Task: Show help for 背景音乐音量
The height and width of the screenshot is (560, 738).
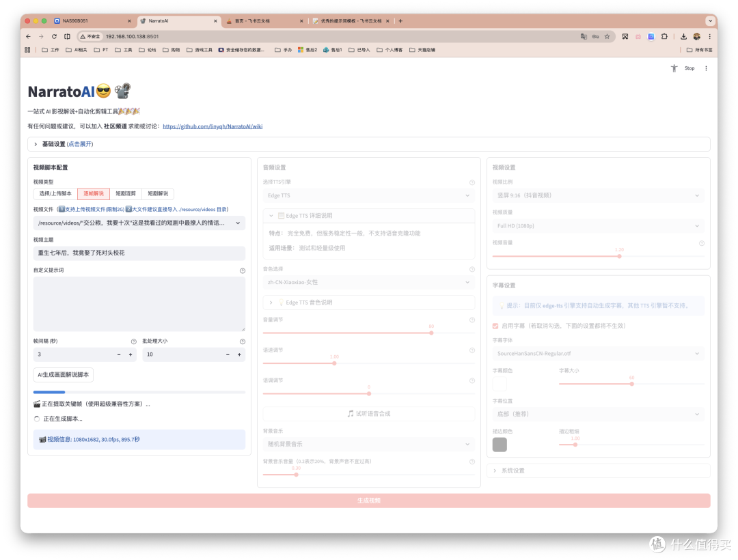Action: tap(472, 462)
